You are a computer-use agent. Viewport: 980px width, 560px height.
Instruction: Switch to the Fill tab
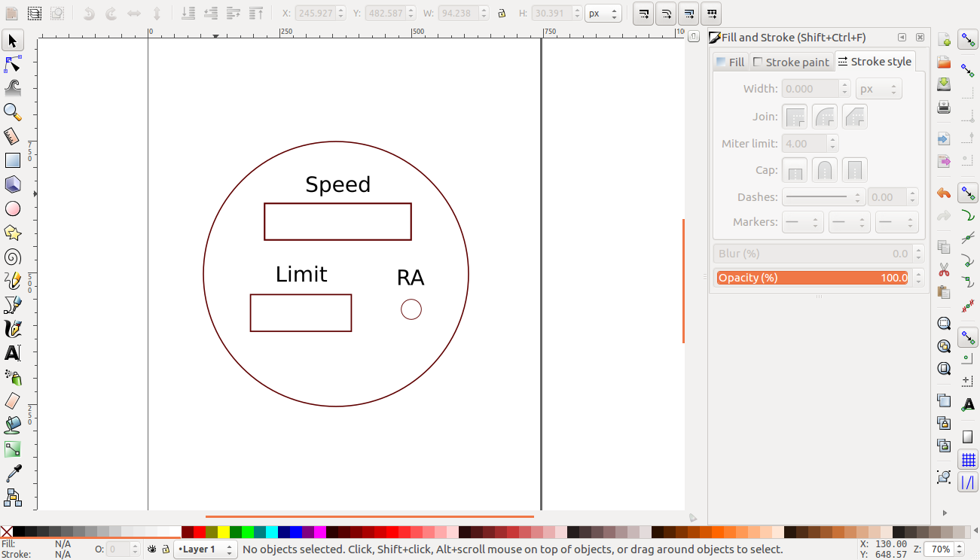point(729,62)
